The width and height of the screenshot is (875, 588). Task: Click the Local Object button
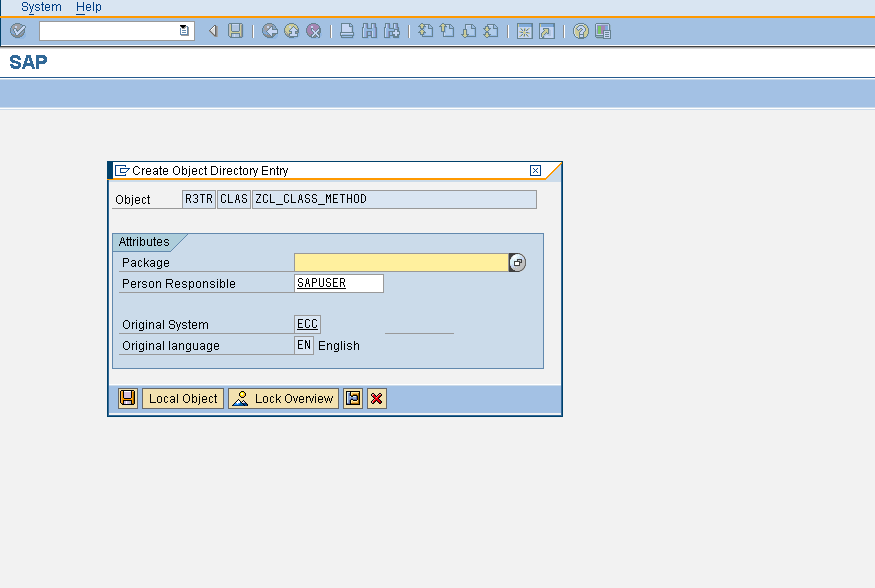click(182, 398)
